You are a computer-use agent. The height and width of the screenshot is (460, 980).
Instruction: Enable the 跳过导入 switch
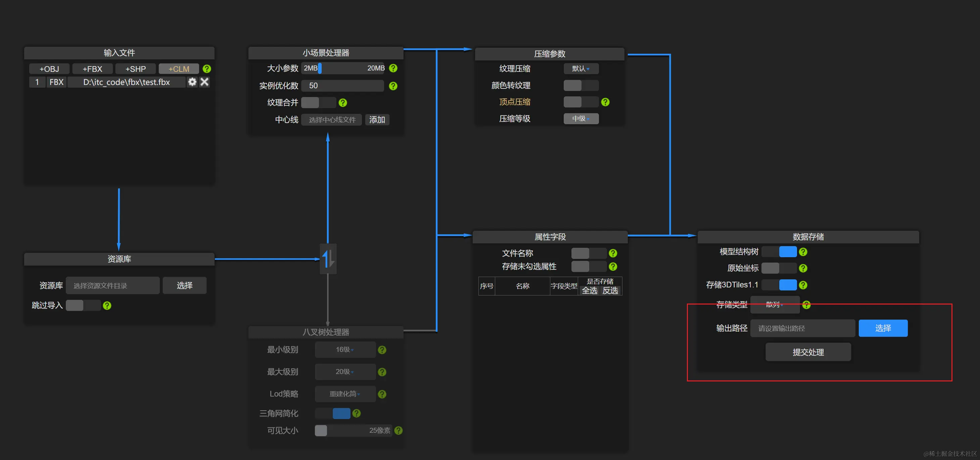83,306
